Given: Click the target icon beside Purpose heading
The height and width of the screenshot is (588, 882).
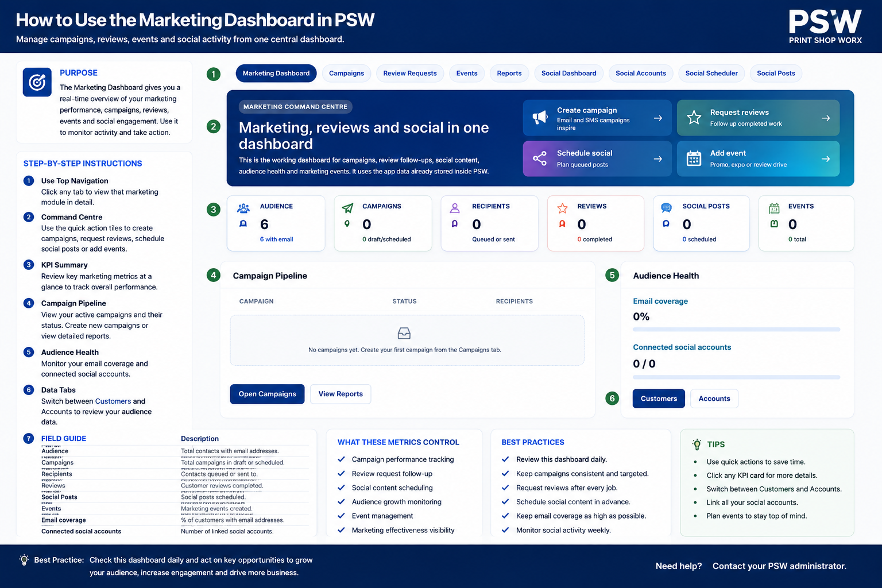Looking at the screenshot, I should tap(37, 82).
